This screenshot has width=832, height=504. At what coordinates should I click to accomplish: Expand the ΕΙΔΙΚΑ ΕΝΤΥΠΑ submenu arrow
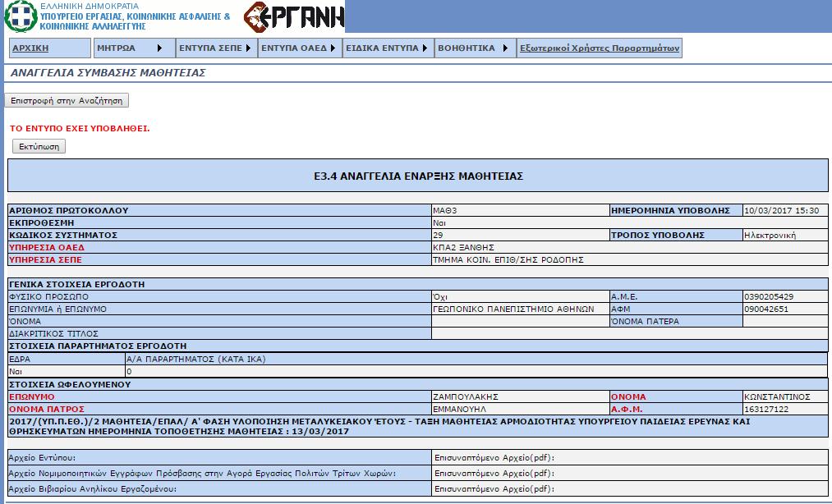pos(425,48)
